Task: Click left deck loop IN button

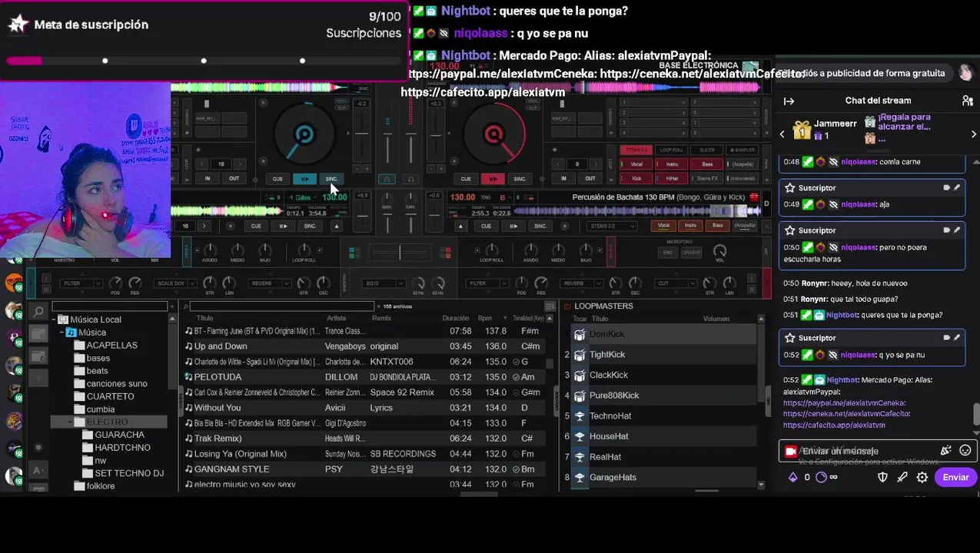Action: pyautogui.click(x=207, y=178)
